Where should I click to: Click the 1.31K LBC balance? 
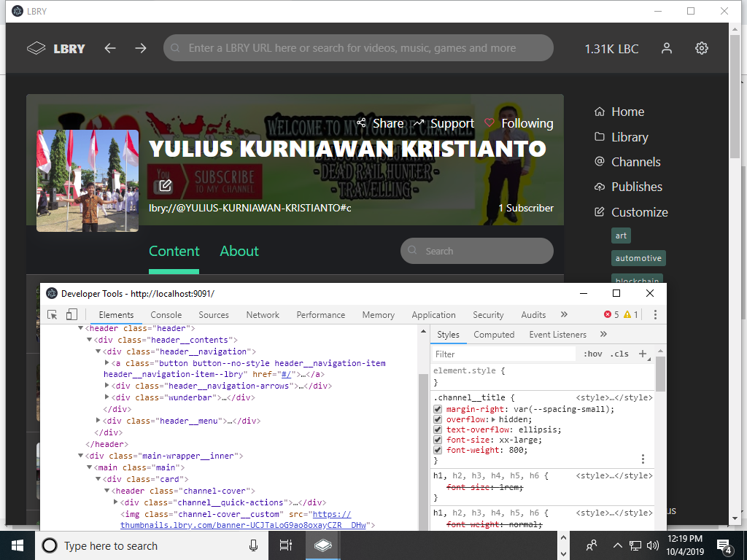[611, 49]
